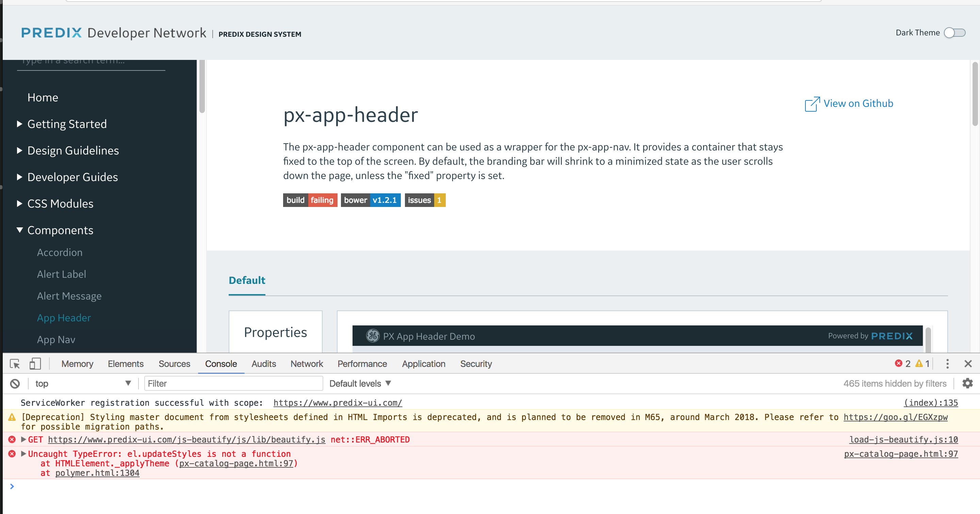
Task: Click the inspect element picker icon
Action: [15, 364]
